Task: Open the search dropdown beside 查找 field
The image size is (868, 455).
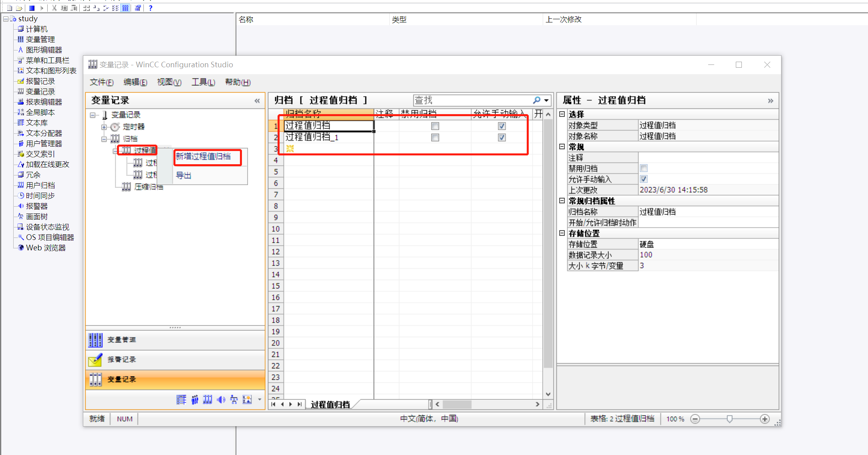Action: coord(546,100)
